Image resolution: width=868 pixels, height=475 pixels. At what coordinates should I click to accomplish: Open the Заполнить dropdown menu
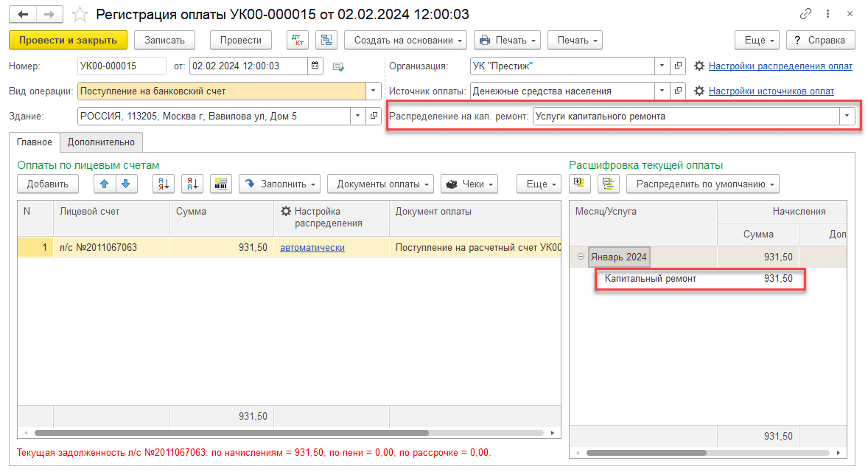[280, 184]
